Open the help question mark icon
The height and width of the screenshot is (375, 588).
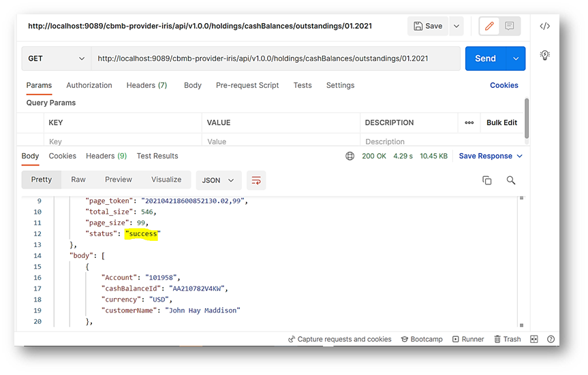(551, 339)
